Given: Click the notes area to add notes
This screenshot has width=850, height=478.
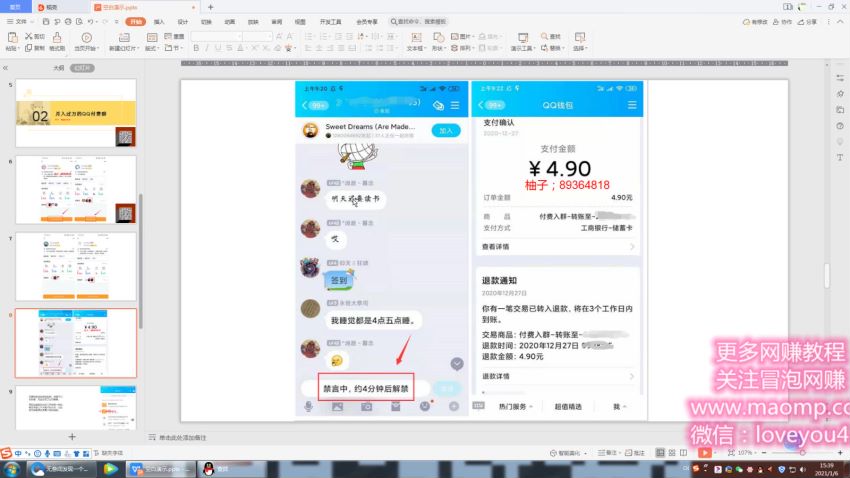Looking at the screenshot, I should click(183, 437).
